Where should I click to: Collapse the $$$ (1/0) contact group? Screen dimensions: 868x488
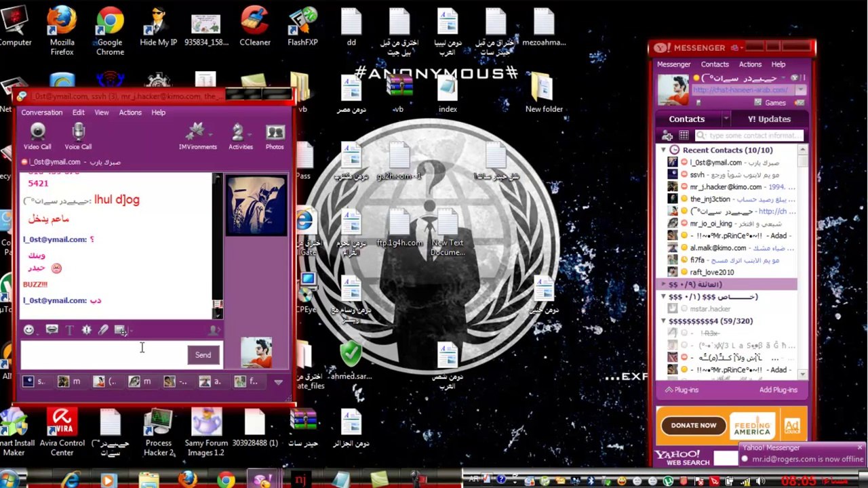664,297
